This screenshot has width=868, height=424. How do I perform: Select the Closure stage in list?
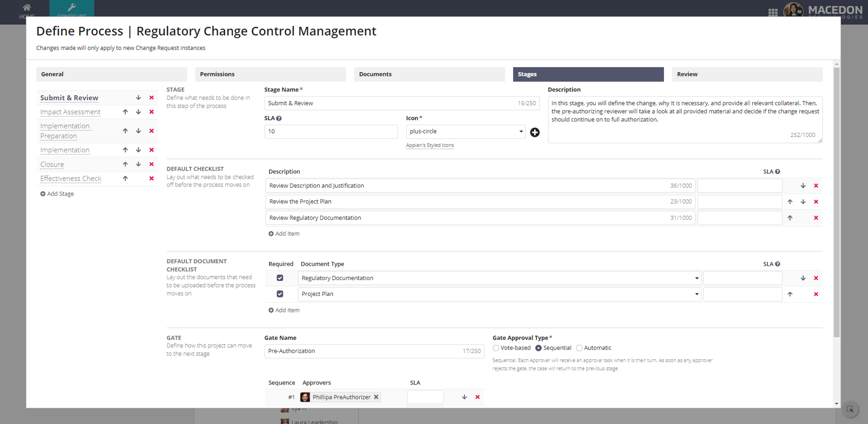[x=52, y=164]
